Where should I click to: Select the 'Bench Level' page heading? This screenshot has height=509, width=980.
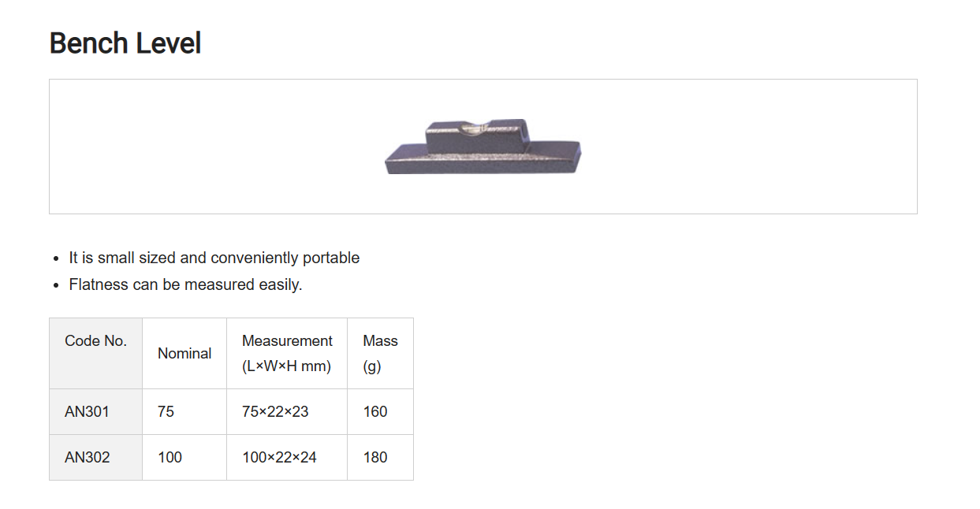(125, 43)
